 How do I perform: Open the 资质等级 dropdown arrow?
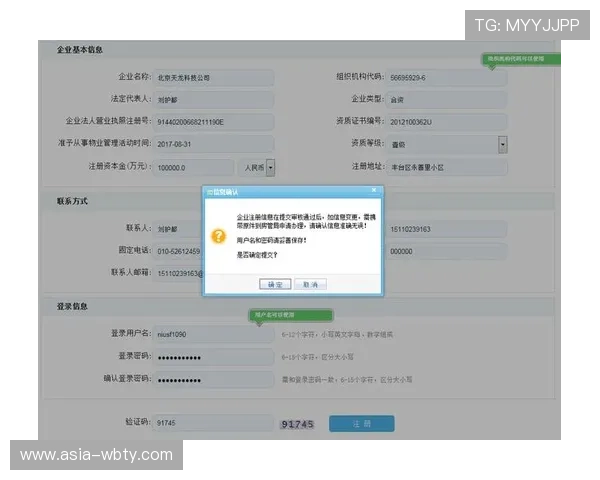pyautogui.click(x=503, y=145)
